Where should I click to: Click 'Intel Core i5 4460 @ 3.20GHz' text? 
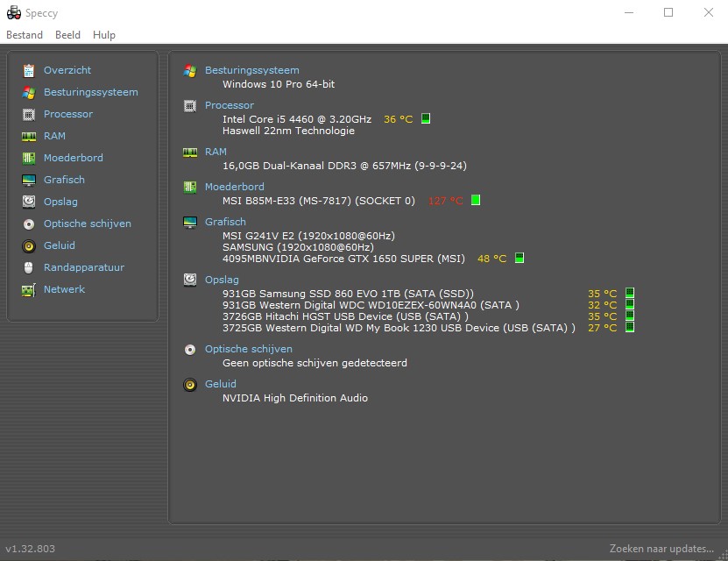(x=297, y=119)
